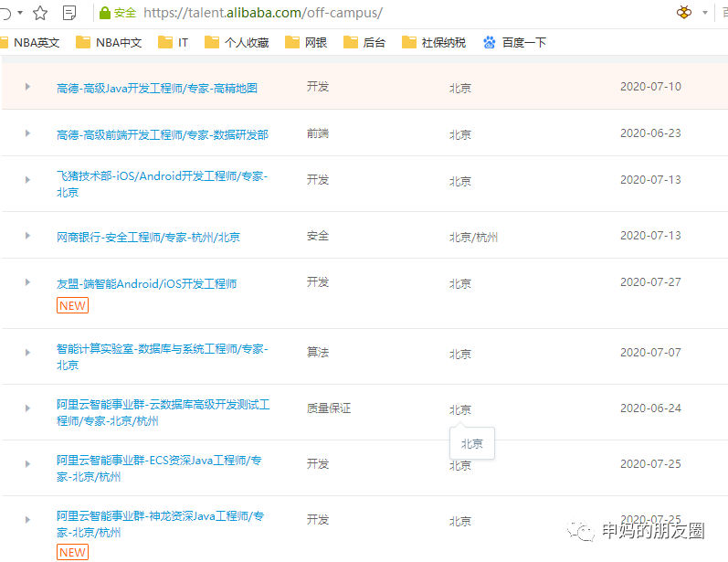Open the IT bookmark folder

pos(173,43)
